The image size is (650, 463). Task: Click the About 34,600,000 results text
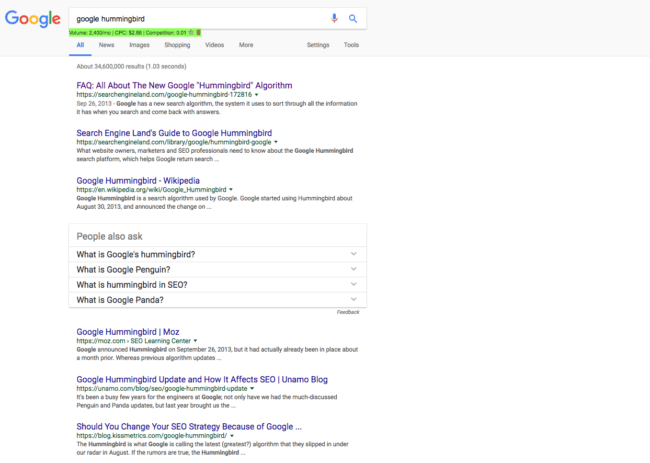[x=131, y=66]
